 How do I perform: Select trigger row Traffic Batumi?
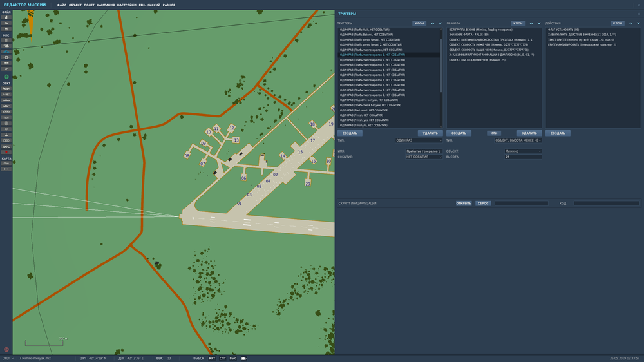point(388,35)
